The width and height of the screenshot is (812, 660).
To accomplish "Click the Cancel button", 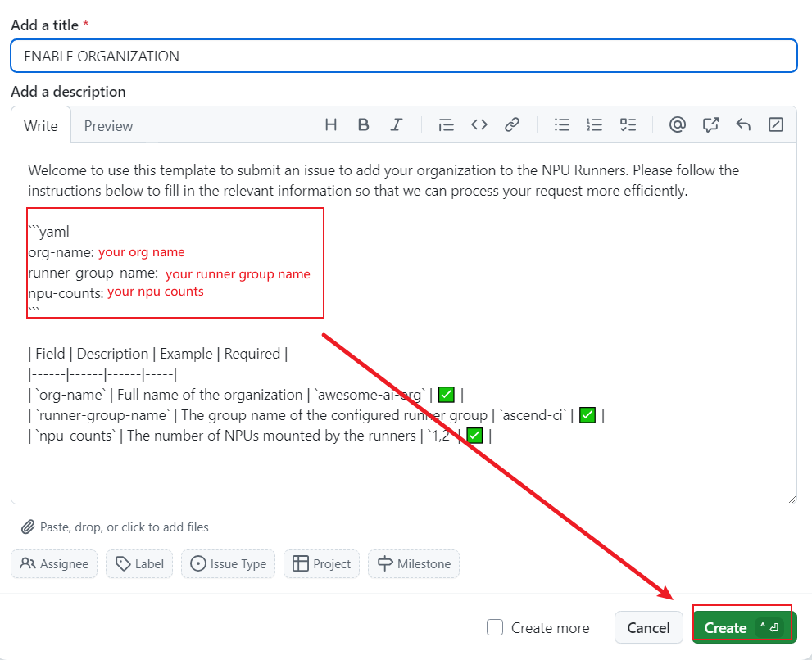I will pyautogui.click(x=648, y=627).
